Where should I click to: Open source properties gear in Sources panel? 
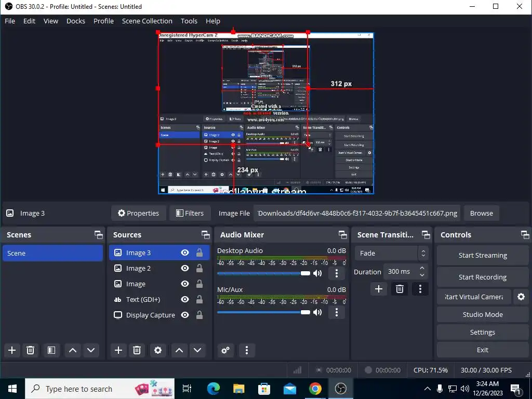158,350
